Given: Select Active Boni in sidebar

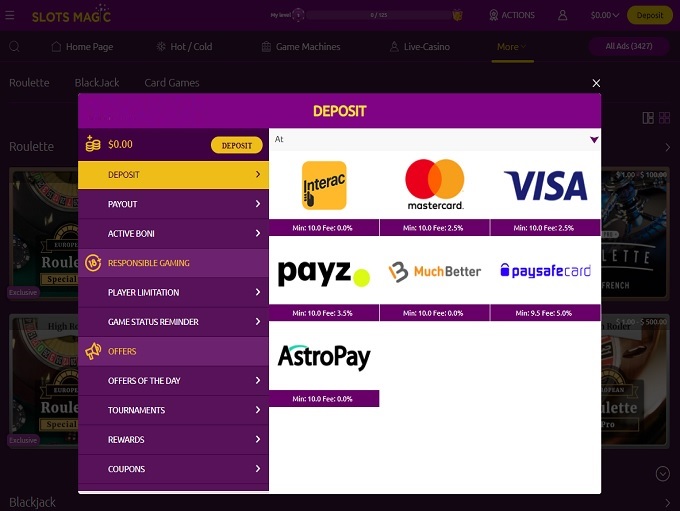Looking at the screenshot, I should pos(173,233).
